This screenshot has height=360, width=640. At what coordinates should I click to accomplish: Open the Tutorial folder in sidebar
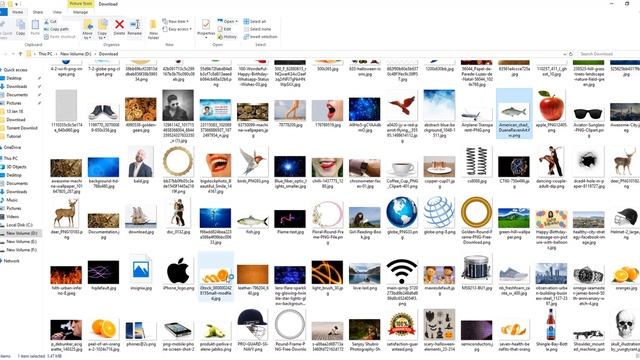pyautogui.click(x=13, y=136)
